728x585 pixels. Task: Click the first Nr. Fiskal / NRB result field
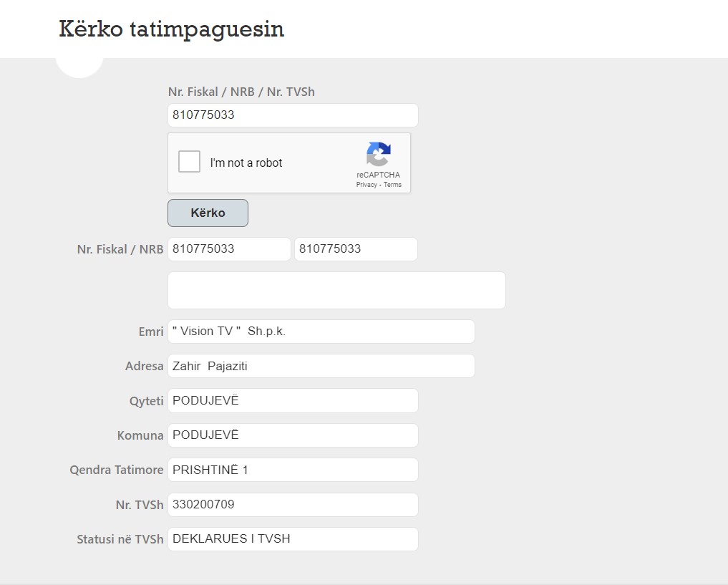click(x=229, y=249)
